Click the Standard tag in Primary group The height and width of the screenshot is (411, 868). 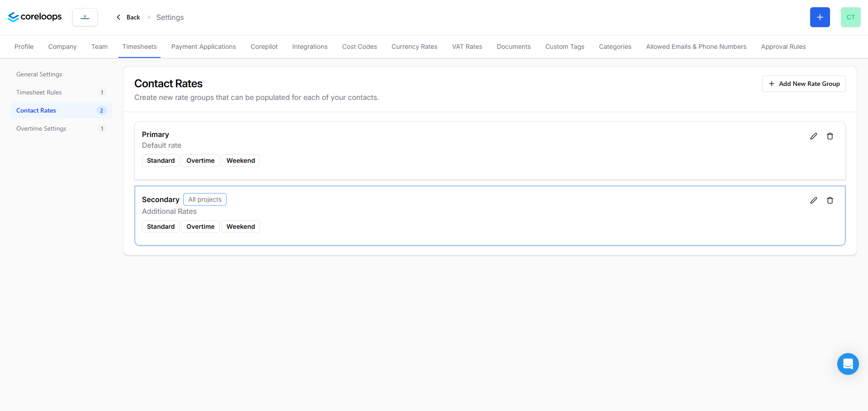pos(160,161)
